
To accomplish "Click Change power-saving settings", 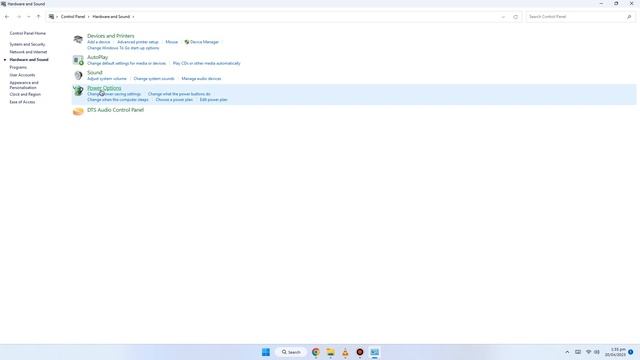I will coord(114,94).
